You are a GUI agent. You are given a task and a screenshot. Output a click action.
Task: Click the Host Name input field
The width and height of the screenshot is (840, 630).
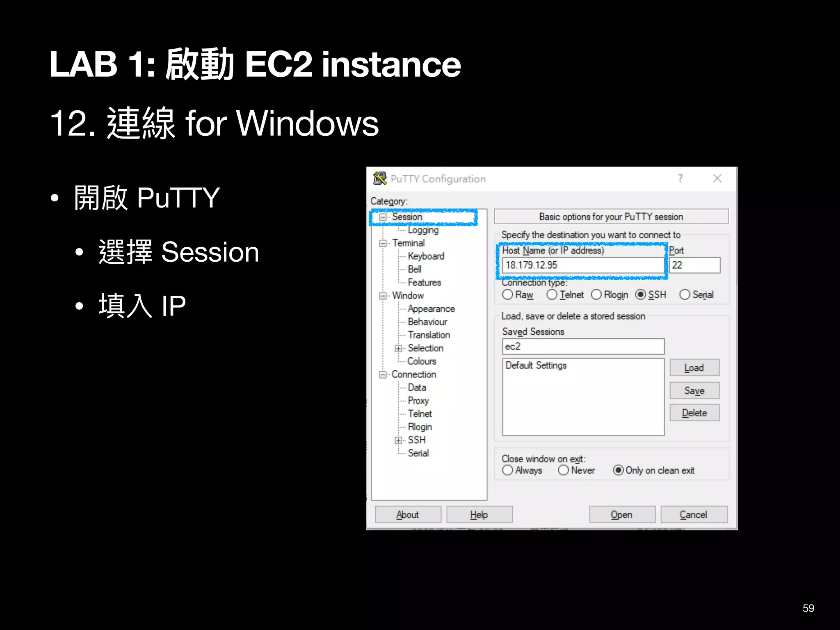pos(583,265)
